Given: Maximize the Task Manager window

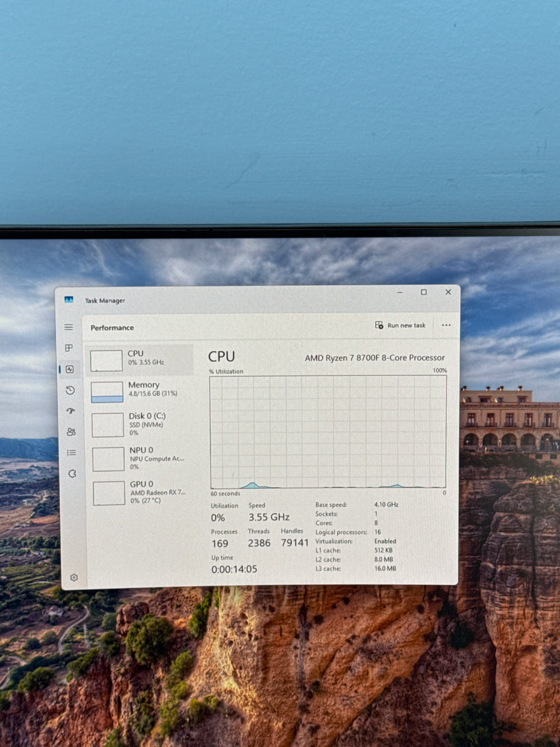Looking at the screenshot, I should tap(424, 292).
